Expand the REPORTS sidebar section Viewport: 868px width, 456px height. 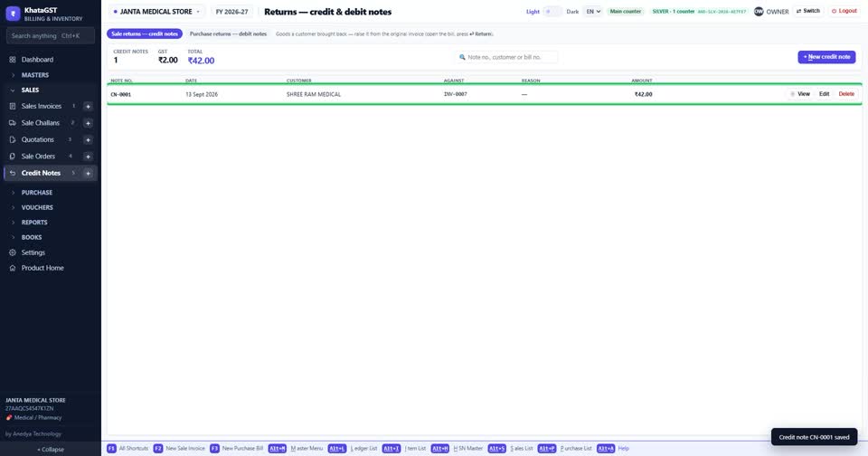point(34,223)
